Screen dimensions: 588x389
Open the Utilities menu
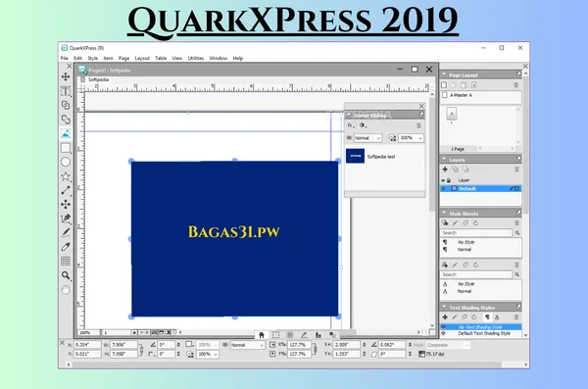tap(196, 58)
